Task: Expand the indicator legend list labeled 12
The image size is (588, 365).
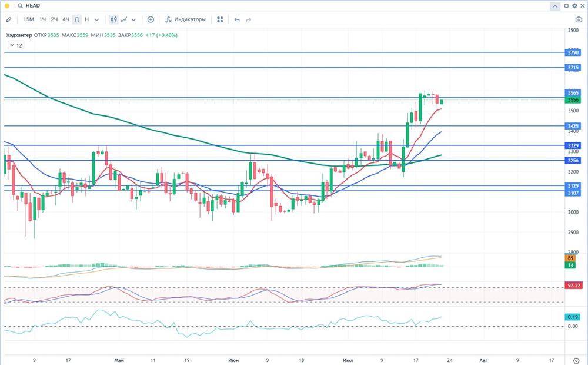Action: 16,45
